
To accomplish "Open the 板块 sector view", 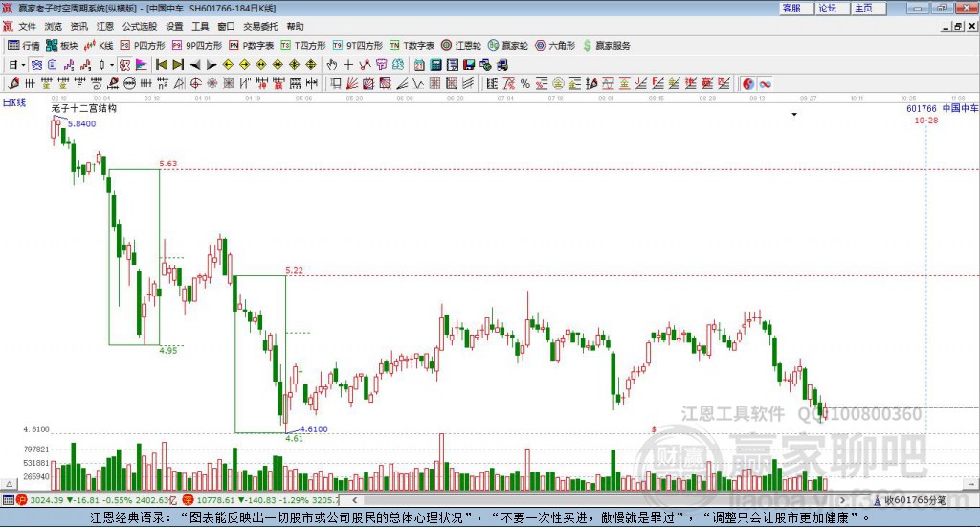I will click(x=61, y=46).
